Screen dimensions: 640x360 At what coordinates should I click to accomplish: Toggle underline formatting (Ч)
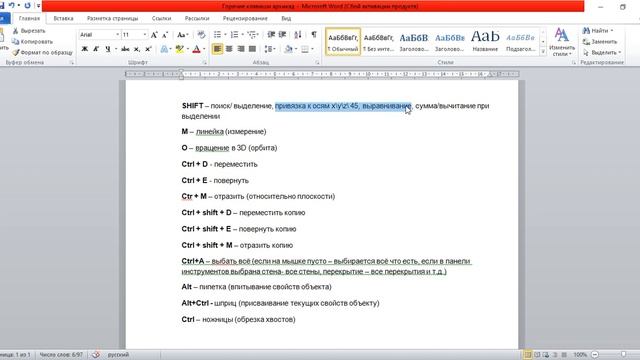(x=108, y=49)
